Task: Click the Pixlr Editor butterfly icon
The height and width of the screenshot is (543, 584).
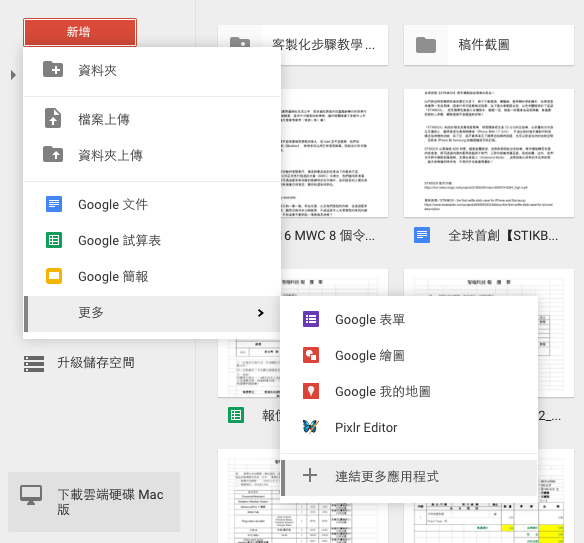Action: 311,427
